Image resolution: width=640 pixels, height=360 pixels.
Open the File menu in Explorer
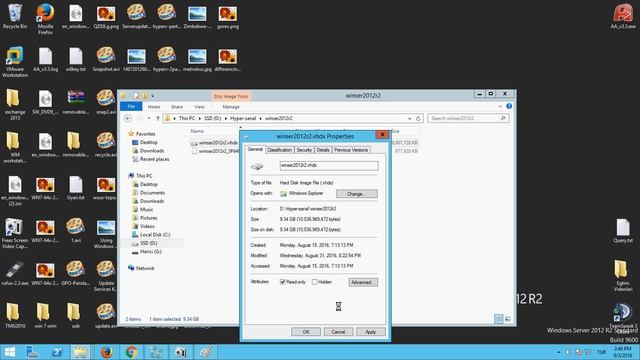pyautogui.click(x=131, y=107)
